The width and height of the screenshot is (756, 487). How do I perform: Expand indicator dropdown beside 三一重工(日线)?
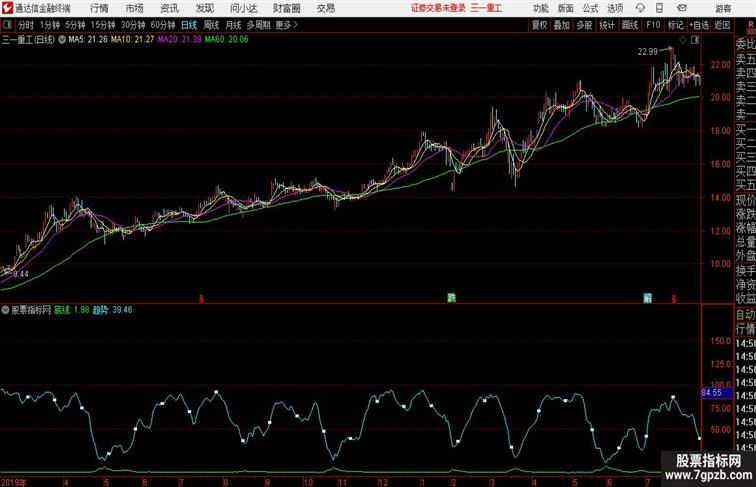point(62,40)
